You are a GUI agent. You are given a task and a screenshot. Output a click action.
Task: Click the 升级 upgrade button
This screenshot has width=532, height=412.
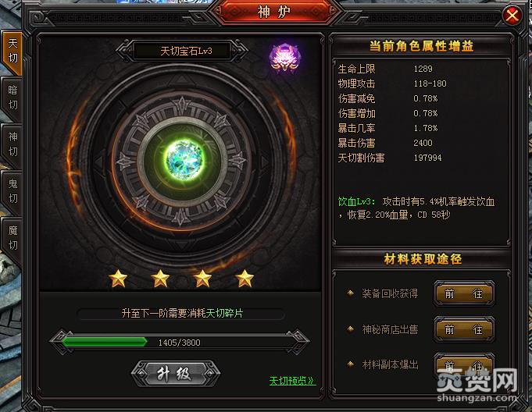tap(175, 374)
